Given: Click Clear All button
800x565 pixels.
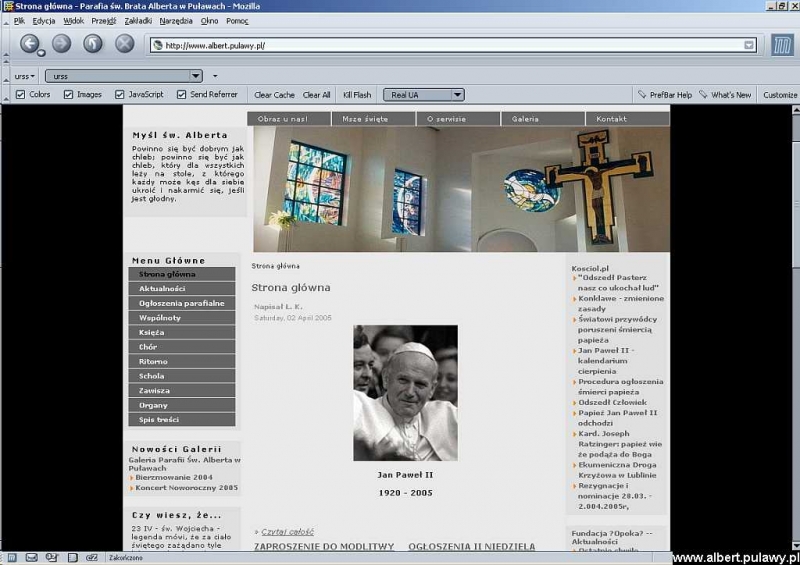Looking at the screenshot, I should (x=316, y=95).
